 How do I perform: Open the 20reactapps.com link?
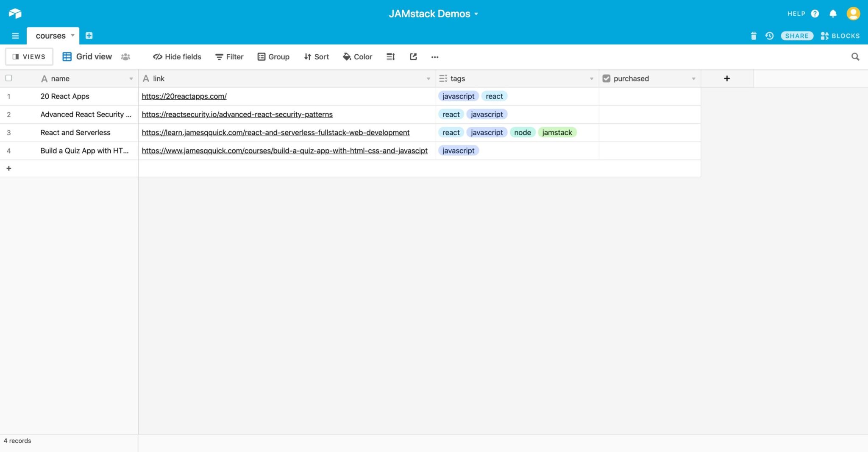[x=184, y=96]
